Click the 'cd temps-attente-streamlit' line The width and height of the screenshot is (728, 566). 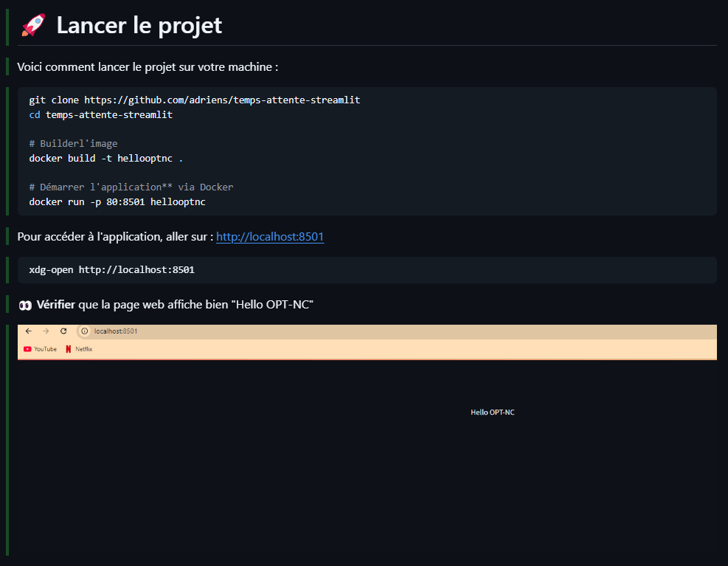click(101, 114)
